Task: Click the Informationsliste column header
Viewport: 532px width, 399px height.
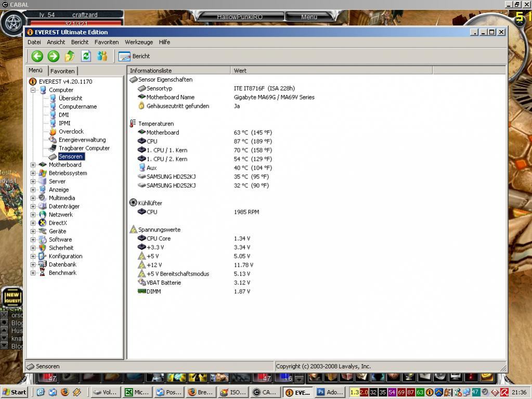Action: (179, 71)
